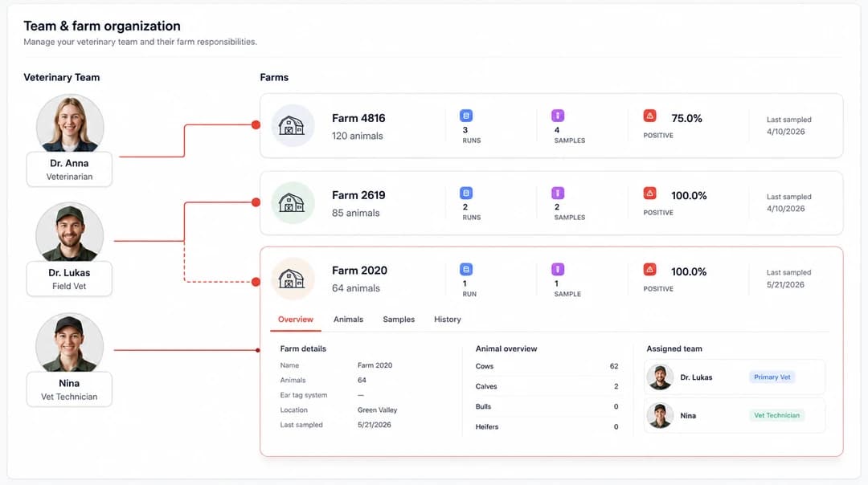This screenshot has height=485, width=868.
Task: Click the Green Valley location value
Action: pyautogui.click(x=378, y=410)
